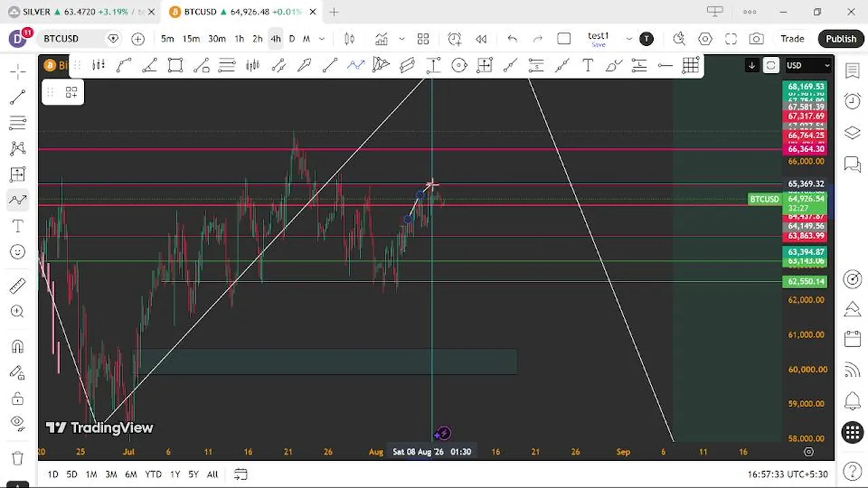Click the Publish button
This screenshot has width=868, height=488.
click(x=841, y=39)
